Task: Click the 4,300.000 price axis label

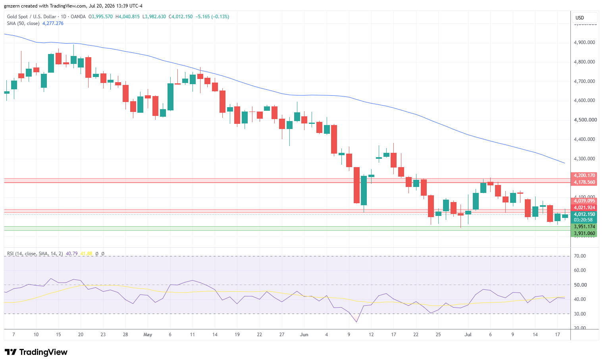Action: pos(584,159)
